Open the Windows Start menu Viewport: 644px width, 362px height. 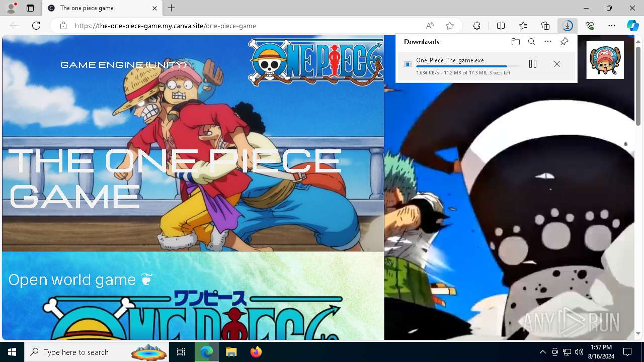pyautogui.click(x=12, y=352)
